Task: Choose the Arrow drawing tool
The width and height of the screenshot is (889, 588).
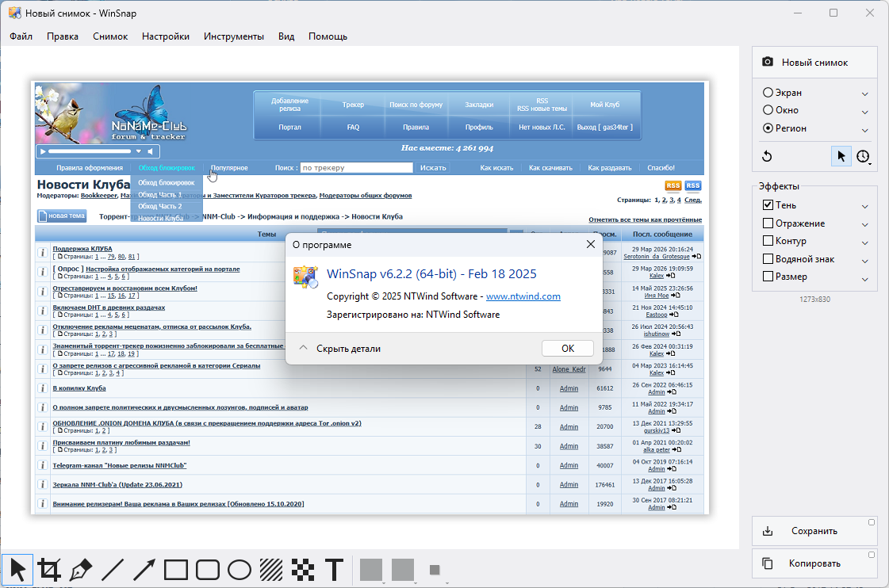Action: pyautogui.click(x=144, y=569)
